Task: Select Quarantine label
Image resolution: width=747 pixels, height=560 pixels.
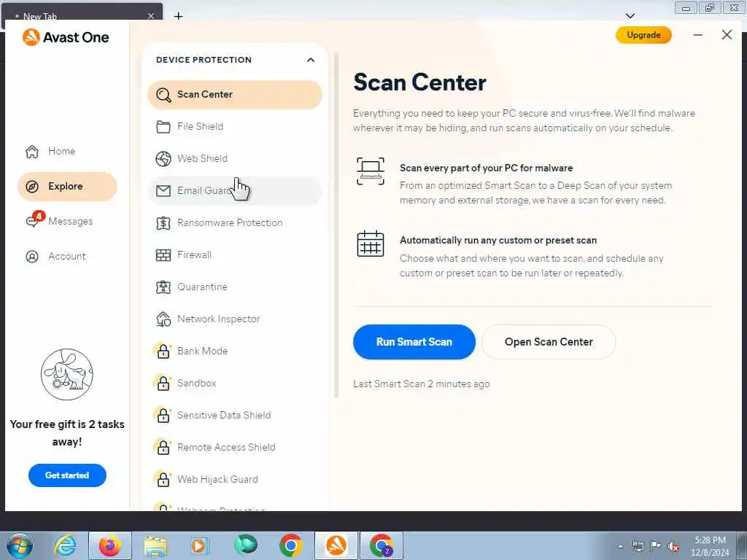Action: point(202,287)
